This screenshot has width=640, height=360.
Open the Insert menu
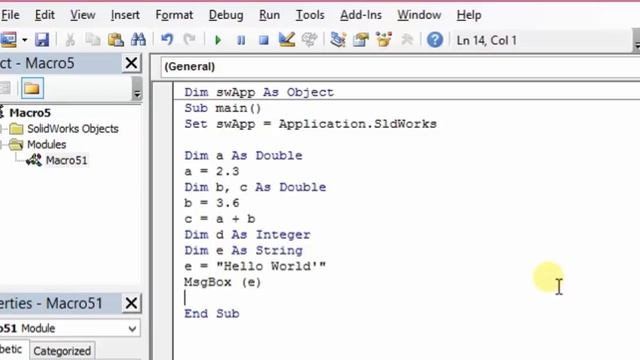pyautogui.click(x=125, y=15)
